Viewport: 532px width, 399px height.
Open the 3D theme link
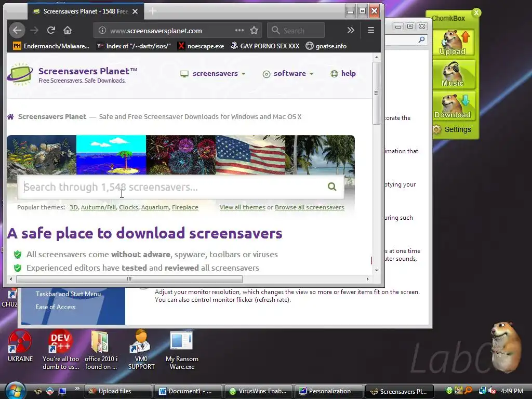pos(74,207)
